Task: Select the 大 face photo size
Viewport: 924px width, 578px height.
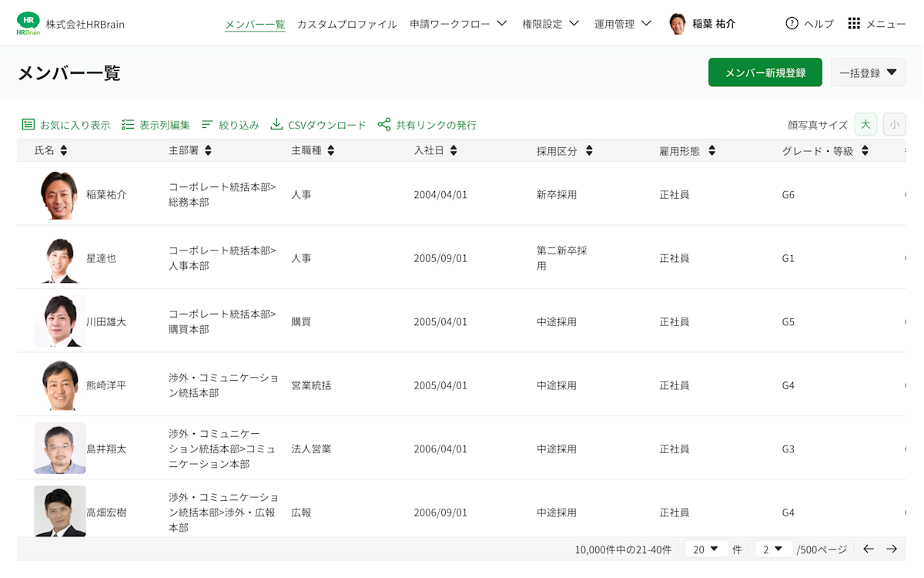Action: click(865, 123)
